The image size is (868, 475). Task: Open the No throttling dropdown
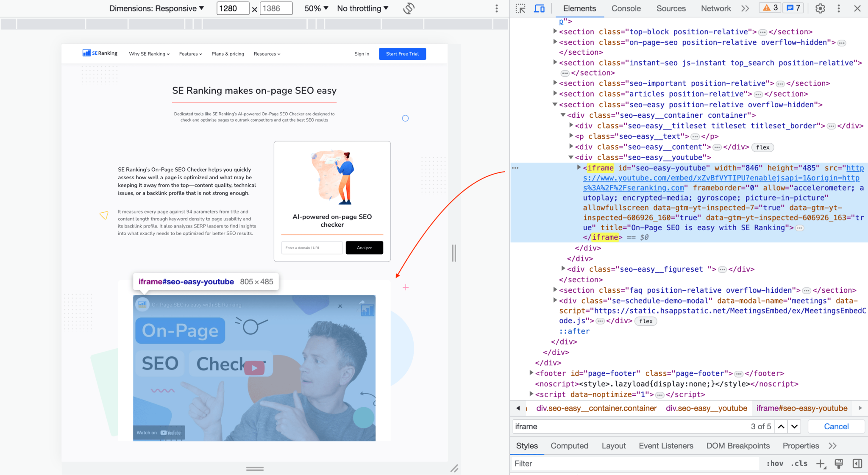(362, 8)
